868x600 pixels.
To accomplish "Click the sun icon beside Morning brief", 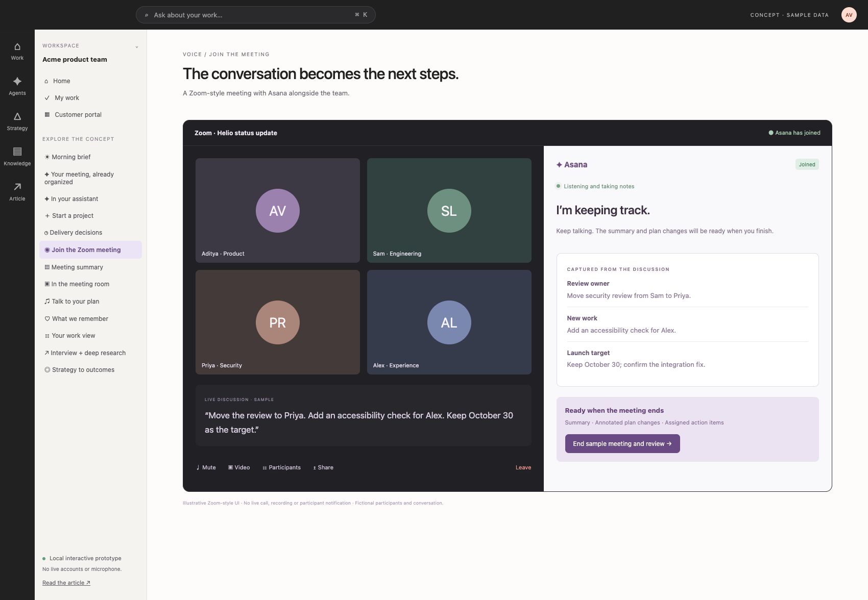I will (47, 157).
